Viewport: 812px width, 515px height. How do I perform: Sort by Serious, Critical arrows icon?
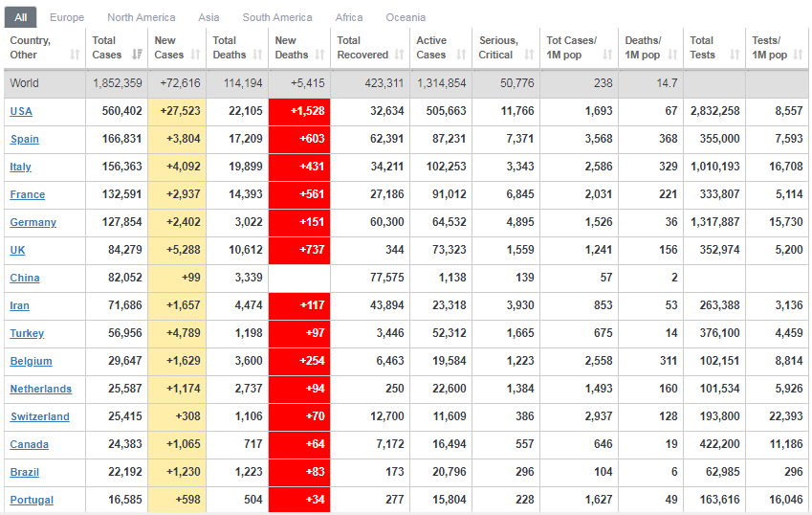click(529, 55)
